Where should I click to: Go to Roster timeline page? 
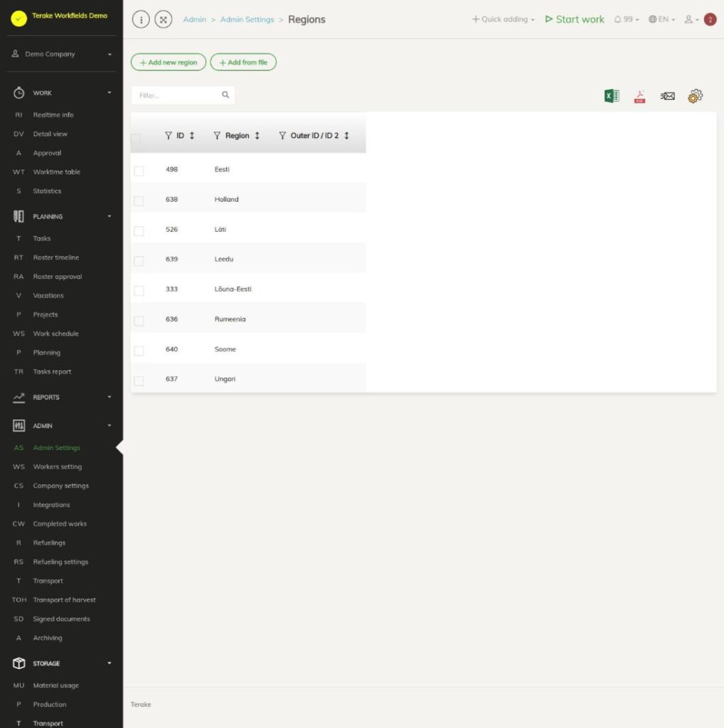55,257
